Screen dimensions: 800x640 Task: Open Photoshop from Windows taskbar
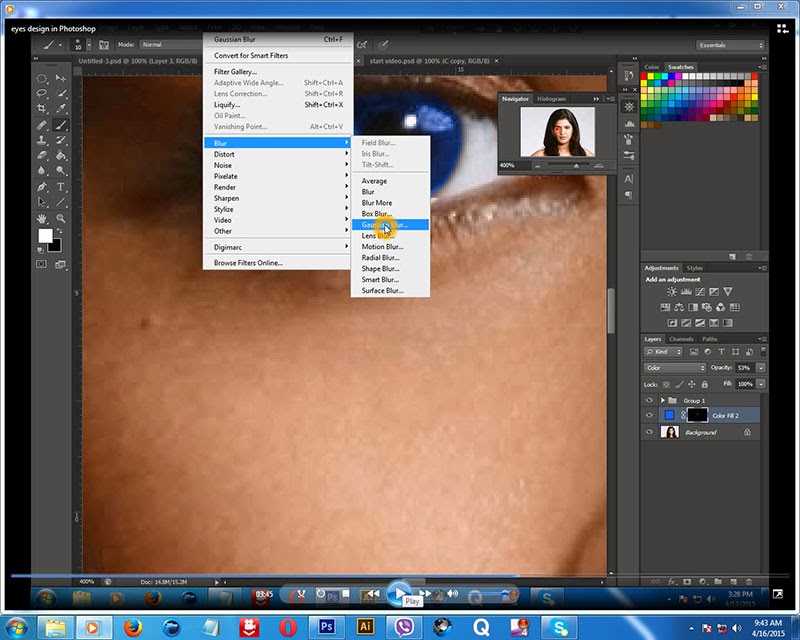pyautogui.click(x=327, y=626)
